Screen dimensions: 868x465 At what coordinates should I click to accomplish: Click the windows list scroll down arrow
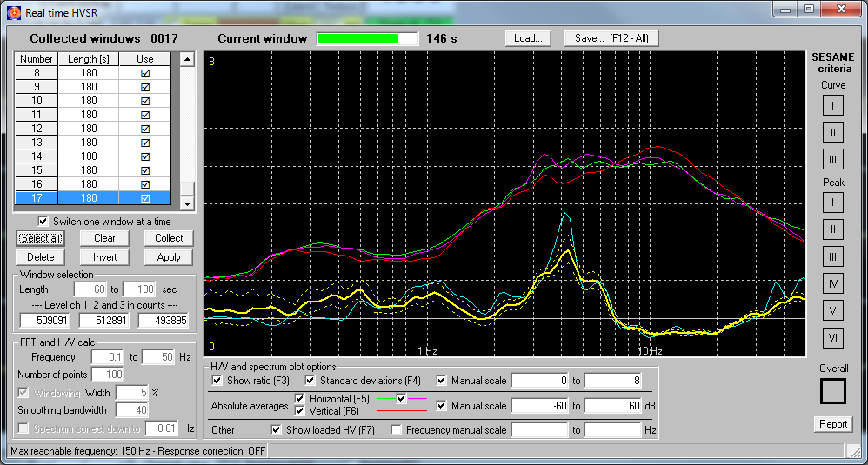tap(187, 204)
